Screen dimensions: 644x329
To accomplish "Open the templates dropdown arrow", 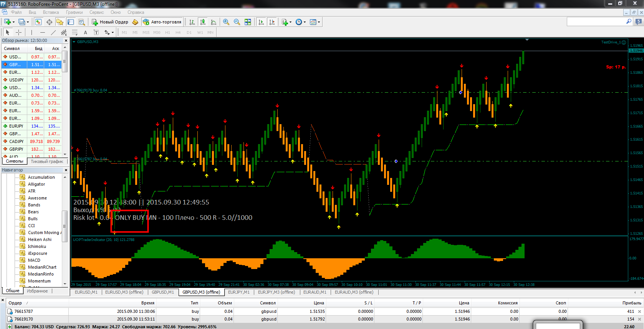I will 319,22.
